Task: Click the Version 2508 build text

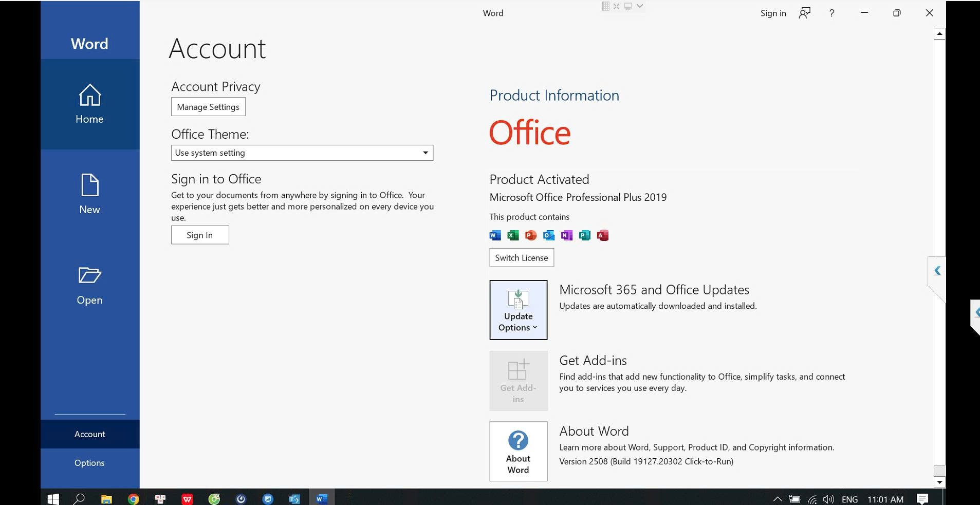Action: click(646, 461)
